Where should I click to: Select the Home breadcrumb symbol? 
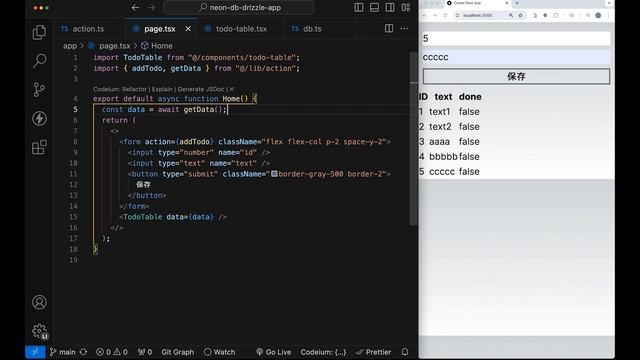click(x=157, y=46)
